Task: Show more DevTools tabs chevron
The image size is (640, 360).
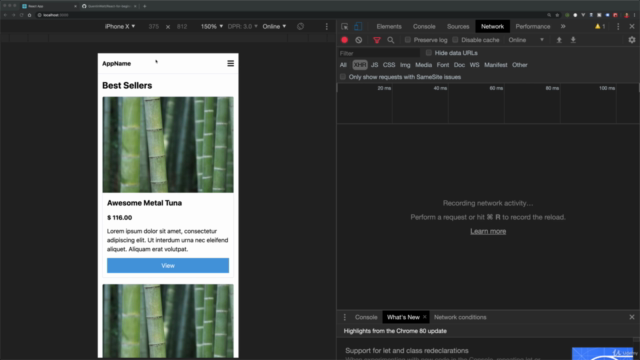Action: (x=563, y=27)
